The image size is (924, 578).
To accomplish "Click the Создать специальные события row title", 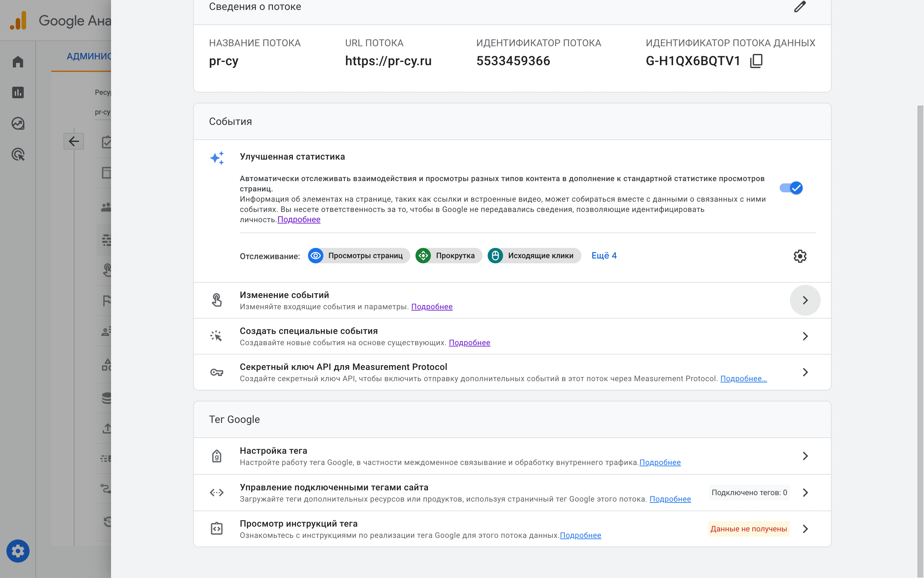I will pyautogui.click(x=309, y=331).
